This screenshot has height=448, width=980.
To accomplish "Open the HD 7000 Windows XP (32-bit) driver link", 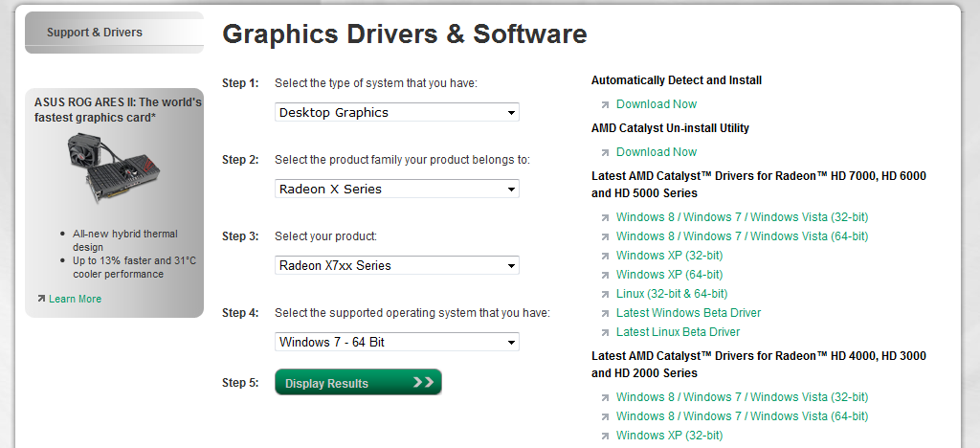I will click(x=669, y=255).
